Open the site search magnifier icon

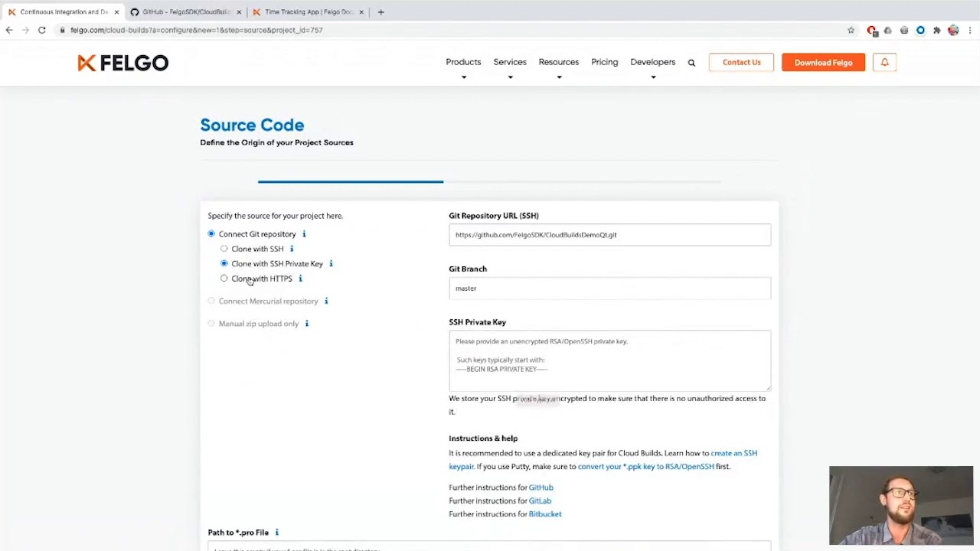click(x=691, y=63)
